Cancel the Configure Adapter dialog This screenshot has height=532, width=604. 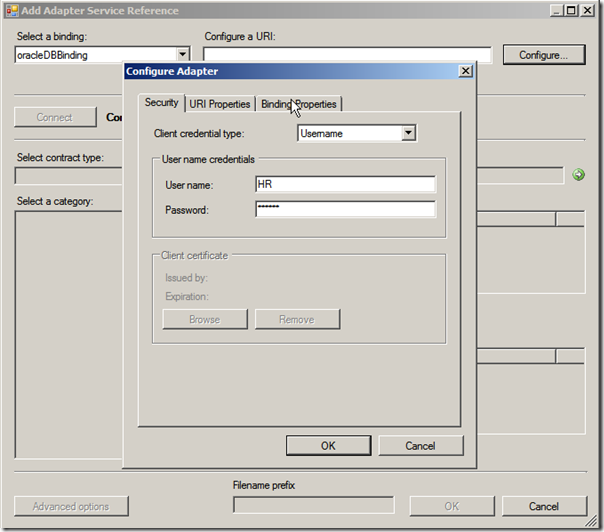pyautogui.click(x=420, y=446)
